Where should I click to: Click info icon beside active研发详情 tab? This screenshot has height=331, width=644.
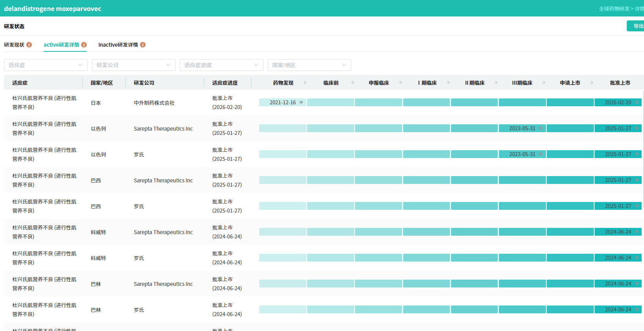[84, 45]
